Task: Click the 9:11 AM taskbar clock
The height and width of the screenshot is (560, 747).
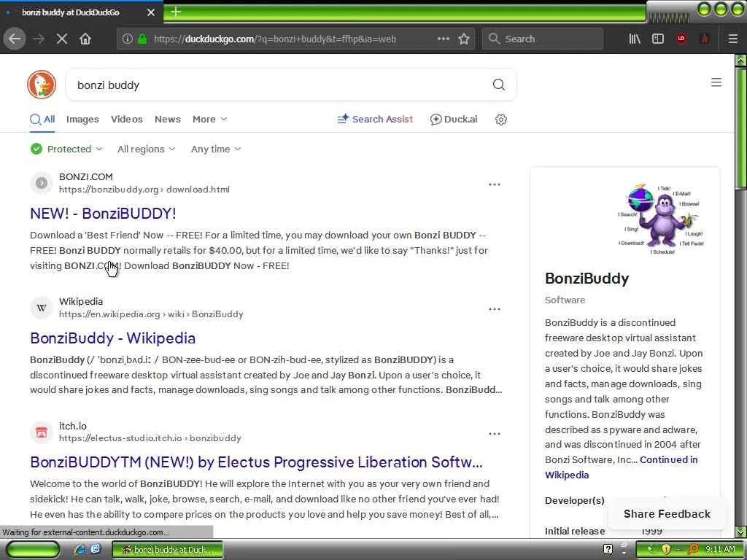Action: pyautogui.click(x=720, y=549)
